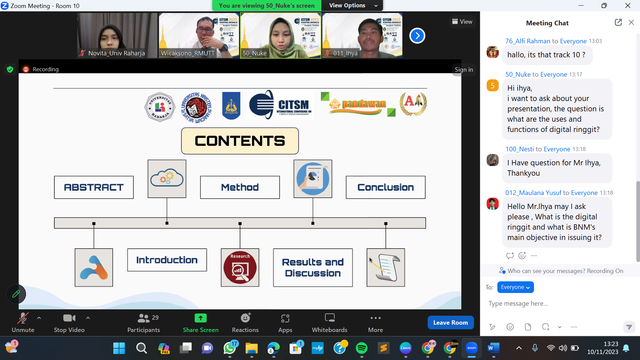Open 100_Nesti sender name in chat
640x360 pixels.
click(520, 149)
